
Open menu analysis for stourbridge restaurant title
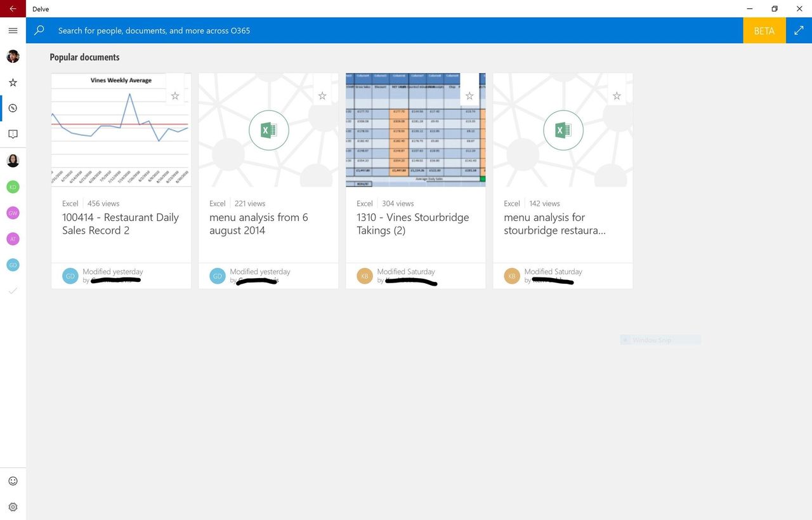(555, 223)
